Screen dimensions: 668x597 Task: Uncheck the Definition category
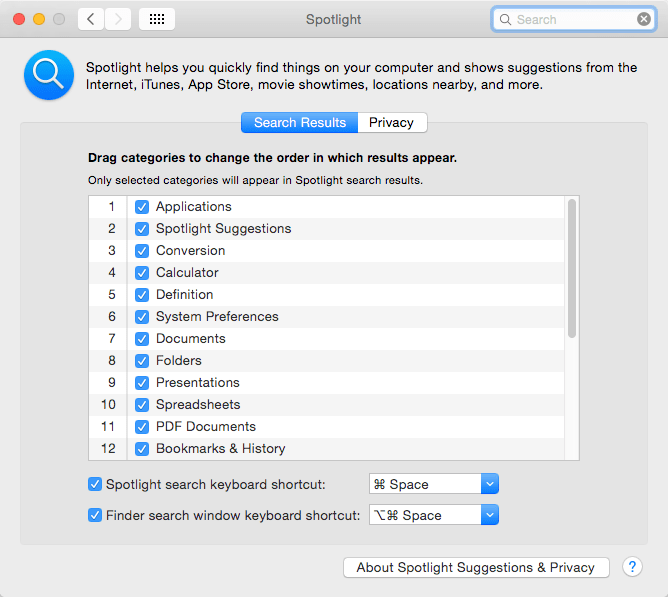[142, 295]
